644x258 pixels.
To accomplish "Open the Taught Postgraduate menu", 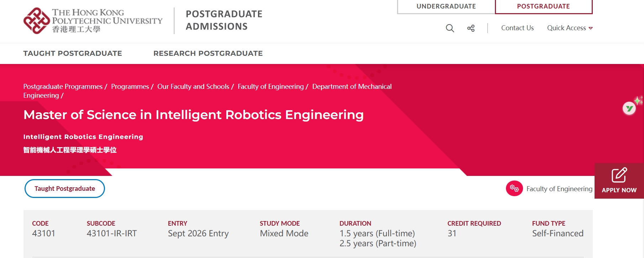I will (73, 53).
